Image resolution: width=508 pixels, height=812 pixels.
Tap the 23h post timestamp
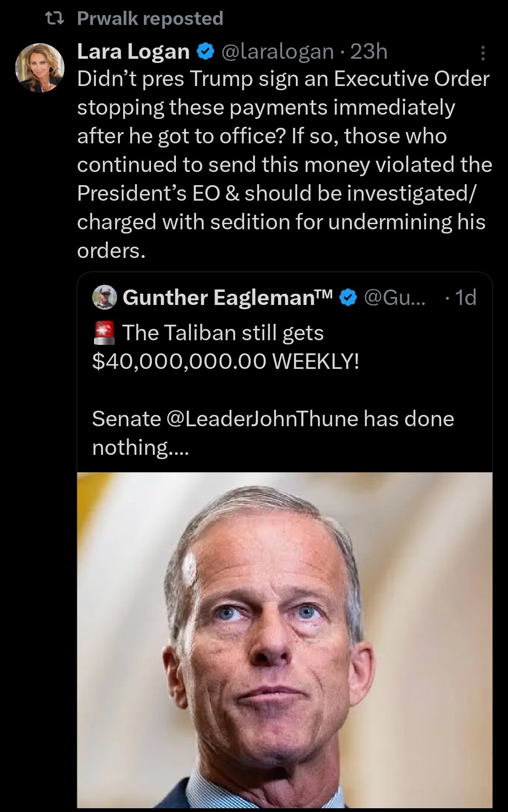pos(369,52)
